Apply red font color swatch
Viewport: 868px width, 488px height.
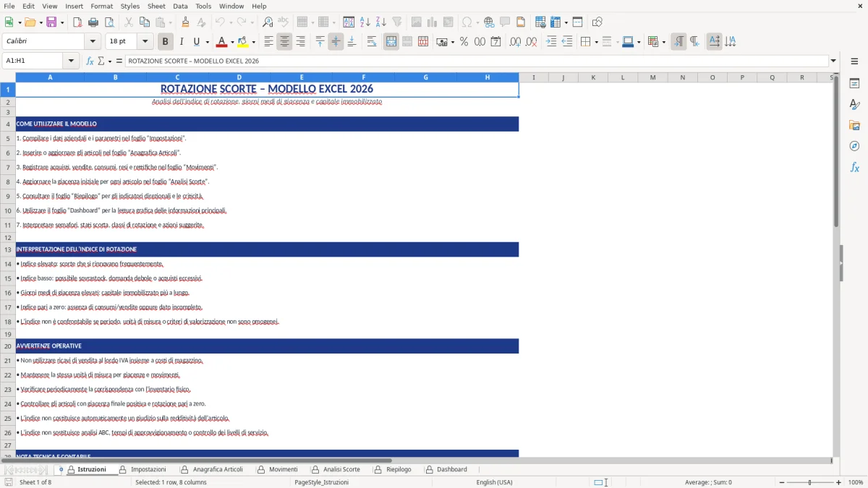point(221,42)
